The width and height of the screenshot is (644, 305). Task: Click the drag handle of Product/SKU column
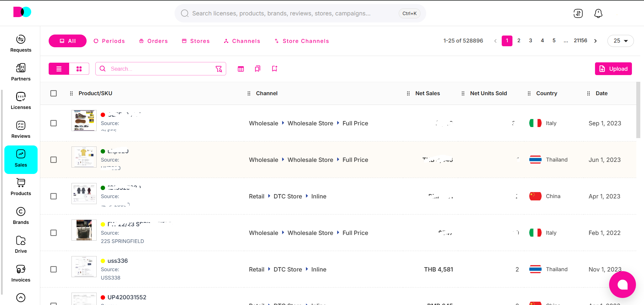coord(71,94)
